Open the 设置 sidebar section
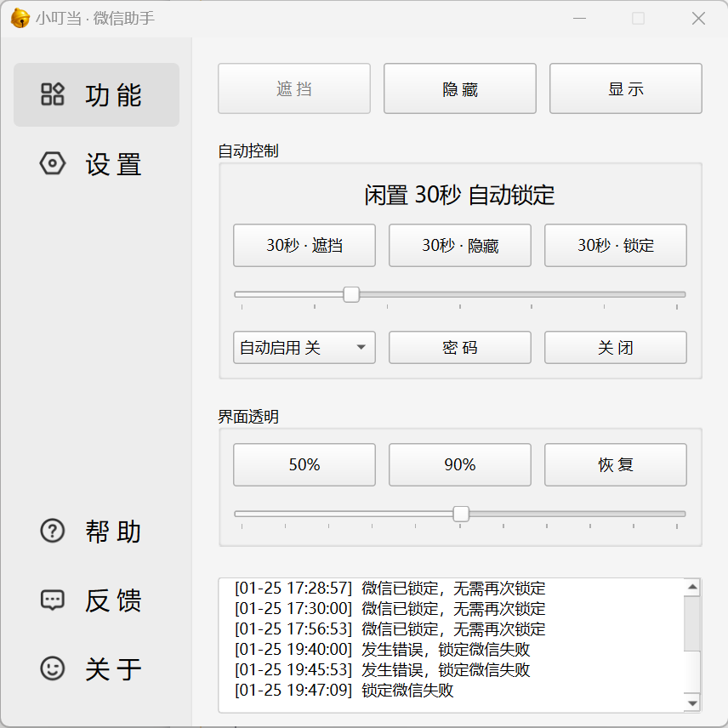The image size is (728, 728). (x=97, y=164)
